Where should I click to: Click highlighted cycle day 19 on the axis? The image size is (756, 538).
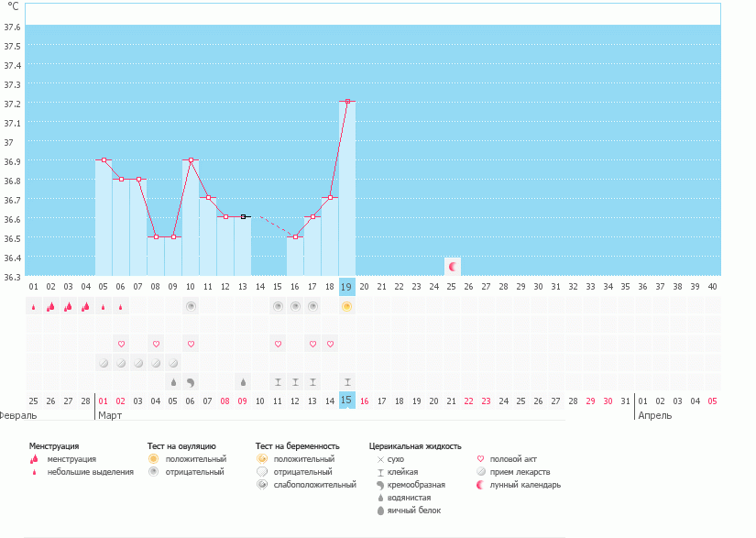[347, 286]
